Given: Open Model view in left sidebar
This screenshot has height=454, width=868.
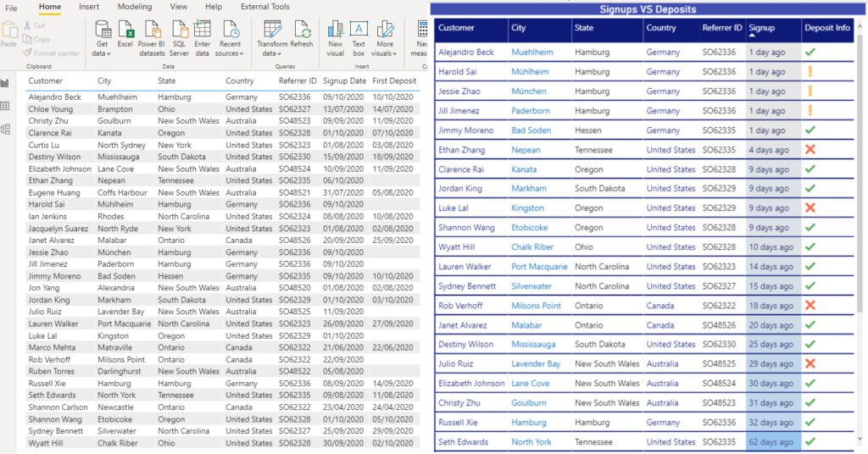Looking at the screenshot, I should pos(6,130).
